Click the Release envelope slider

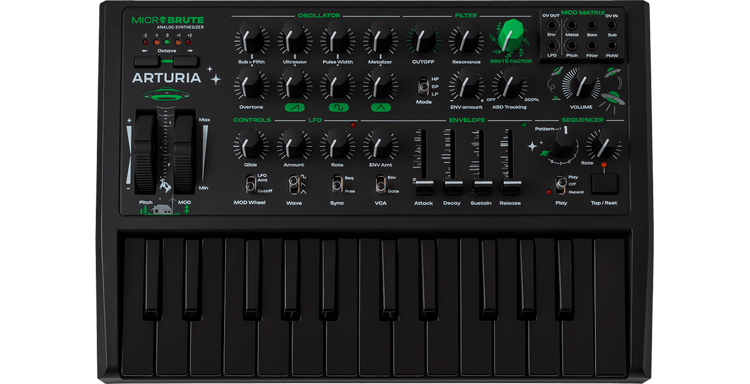tap(511, 186)
